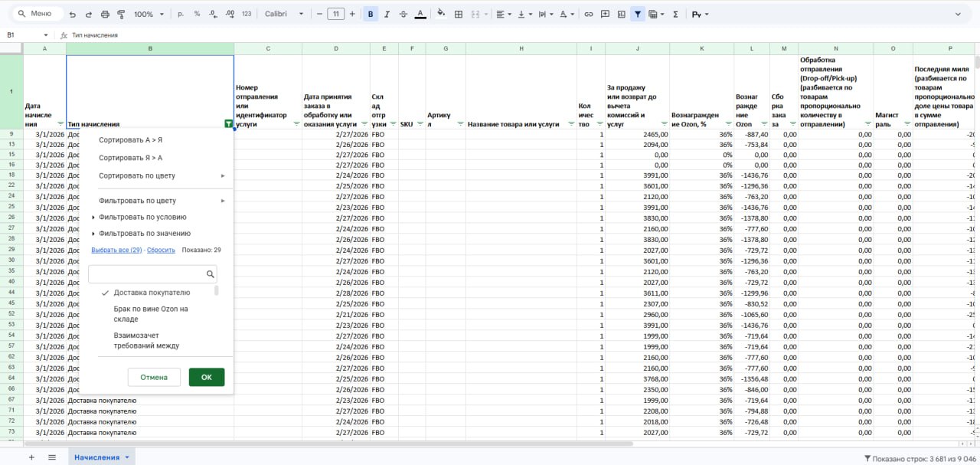Insert a chart via toolbar icon
Screen dimensions: 980x465
point(621,14)
